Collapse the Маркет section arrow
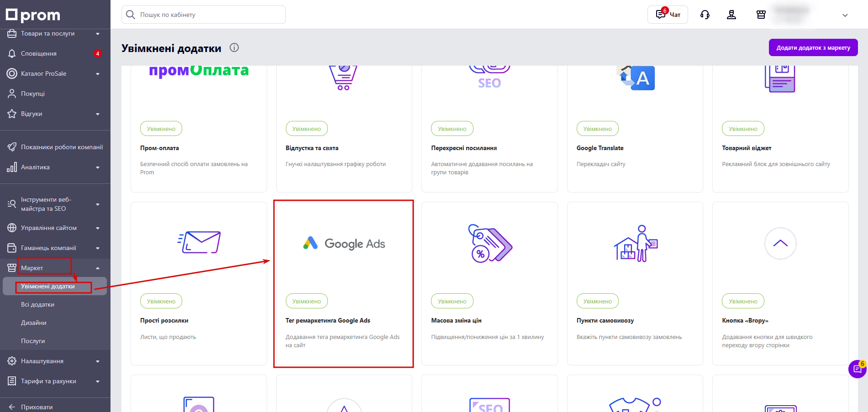 click(x=98, y=268)
